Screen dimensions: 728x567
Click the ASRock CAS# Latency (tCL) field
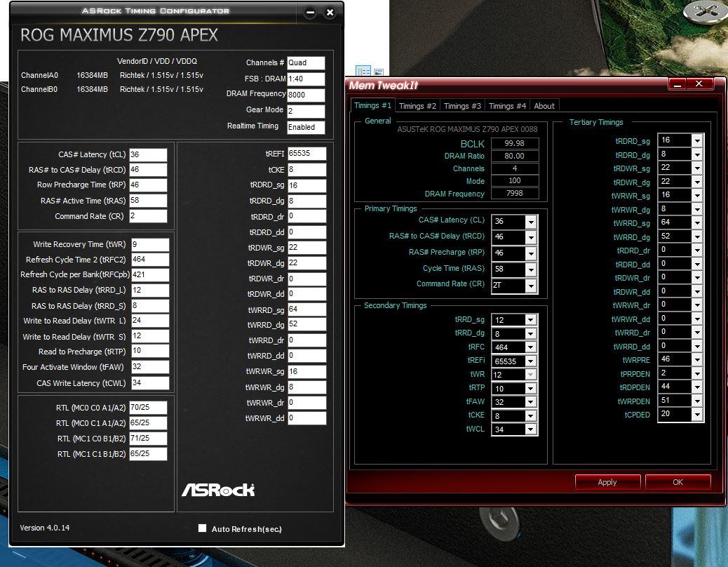click(148, 154)
